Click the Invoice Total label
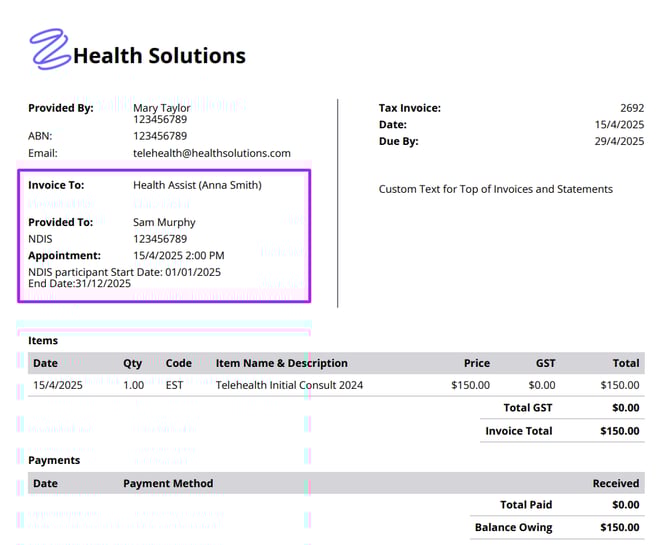The height and width of the screenshot is (545, 670). click(x=518, y=431)
